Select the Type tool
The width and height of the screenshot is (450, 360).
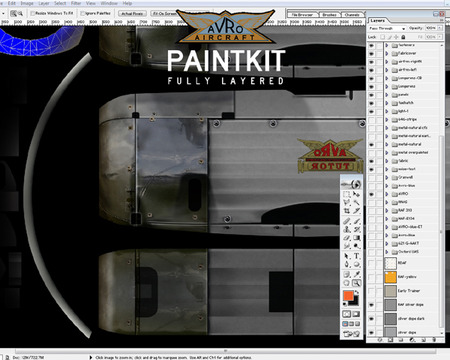click(357, 256)
